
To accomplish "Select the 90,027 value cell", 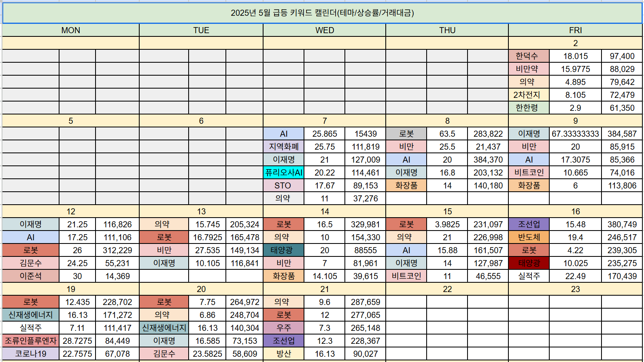I will (366, 354).
